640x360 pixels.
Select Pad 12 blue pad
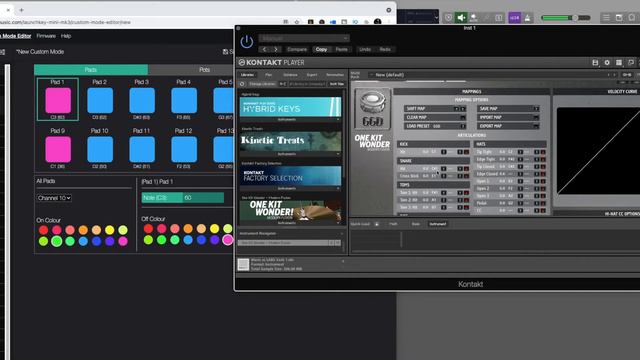184,149
